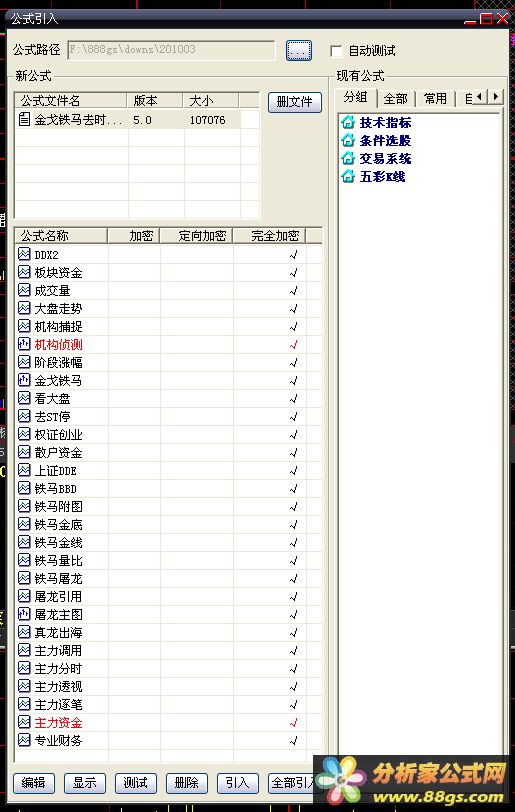Click the 金戈铁马 formula icon

[24, 380]
